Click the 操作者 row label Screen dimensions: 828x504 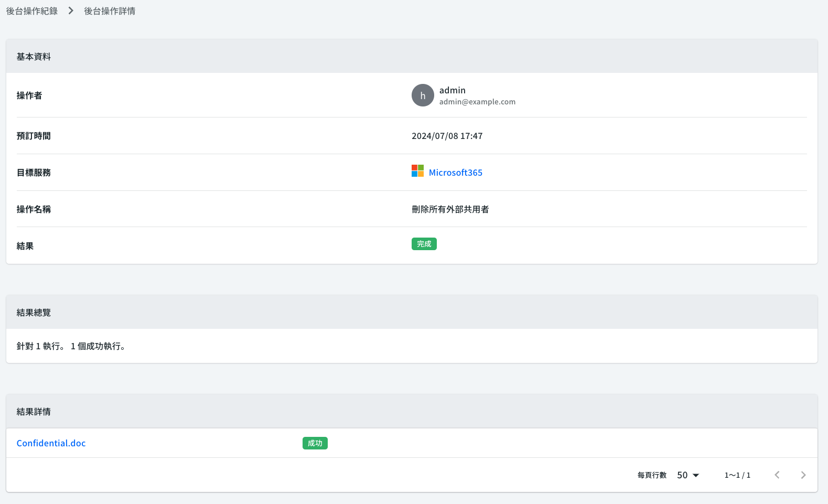click(29, 95)
